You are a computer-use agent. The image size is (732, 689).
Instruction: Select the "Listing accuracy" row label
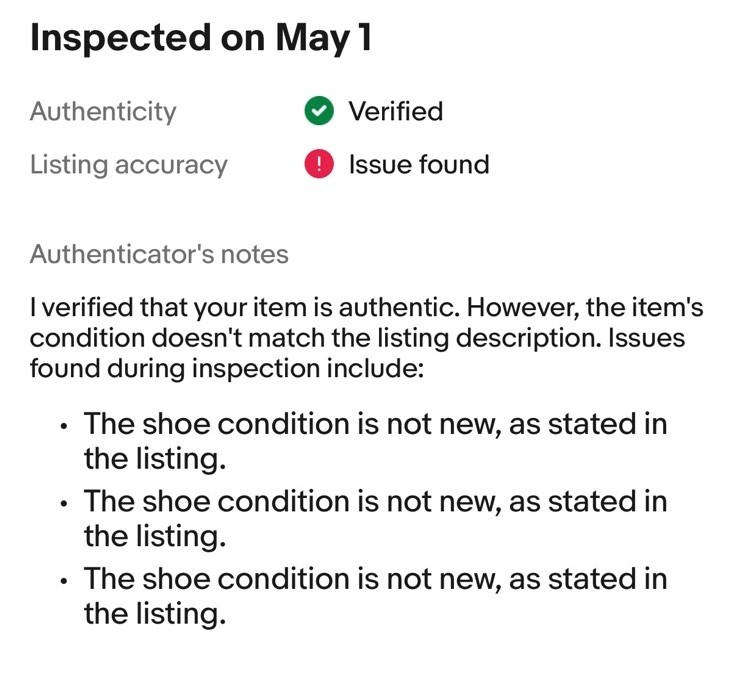129,165
